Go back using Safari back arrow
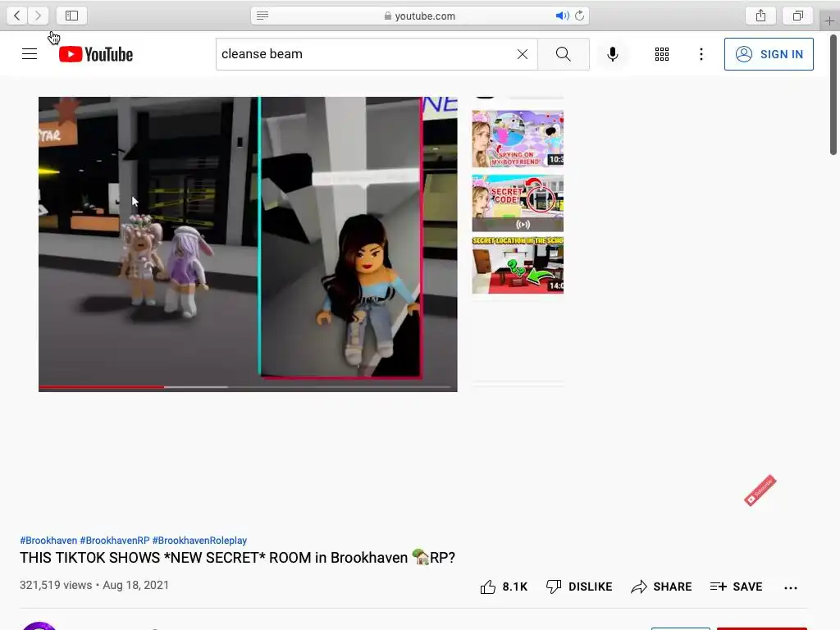The image size is (840, 630). click(x=17, y=16)
